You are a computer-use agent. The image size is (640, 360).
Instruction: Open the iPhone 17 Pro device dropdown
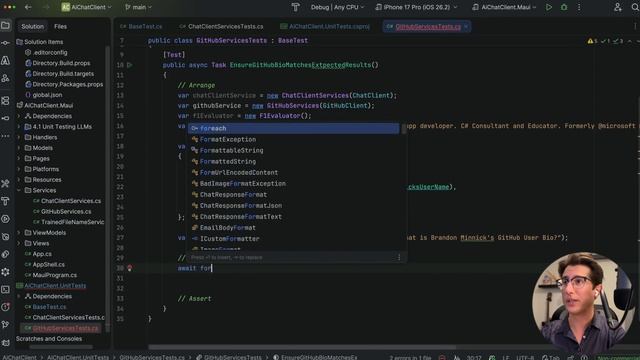(416, 7)
